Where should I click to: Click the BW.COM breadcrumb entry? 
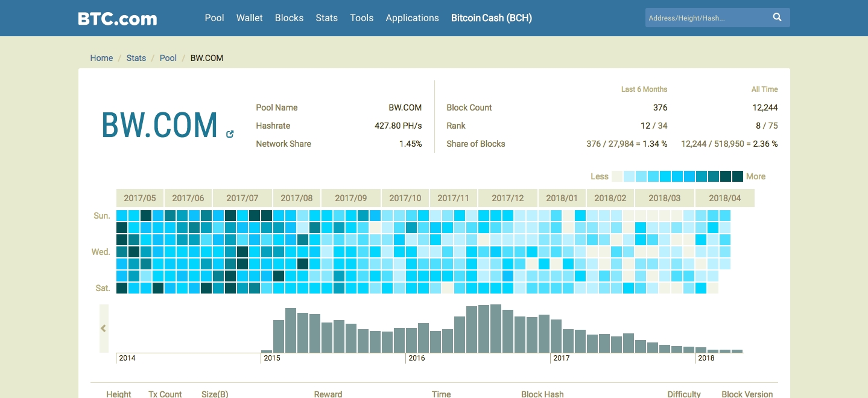pyautogui.click(x=207, y=58)
